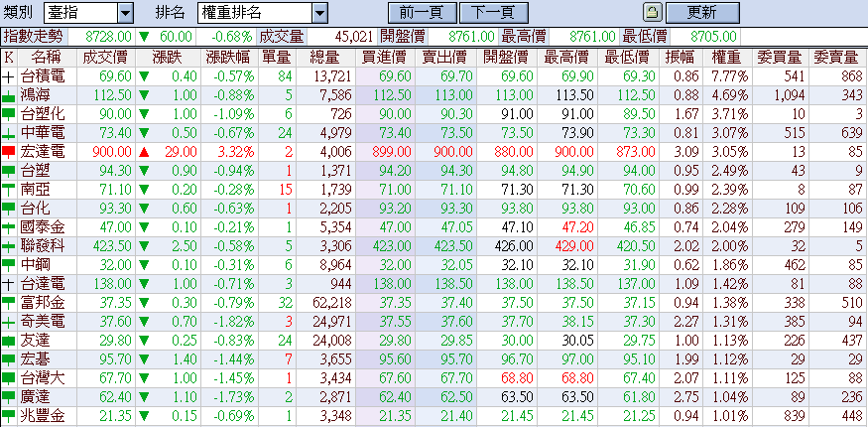868x427 pixels.
Task: Sort by 名稱 column header
Action: (46, 57)
